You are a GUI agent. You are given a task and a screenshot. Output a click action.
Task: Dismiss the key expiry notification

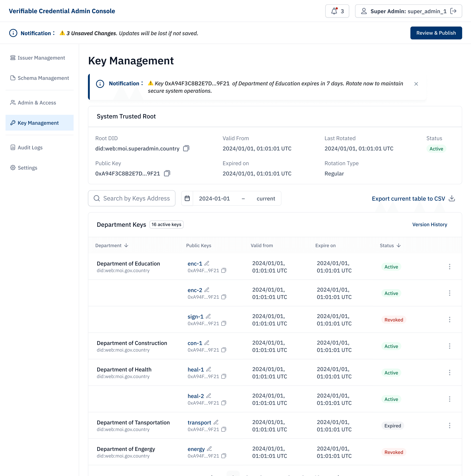416,84
